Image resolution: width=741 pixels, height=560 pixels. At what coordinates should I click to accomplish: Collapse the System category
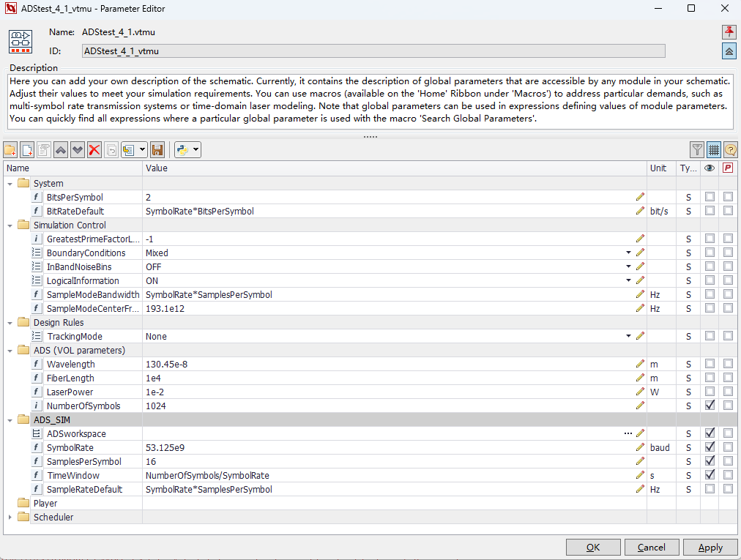(x=10, y=183)
